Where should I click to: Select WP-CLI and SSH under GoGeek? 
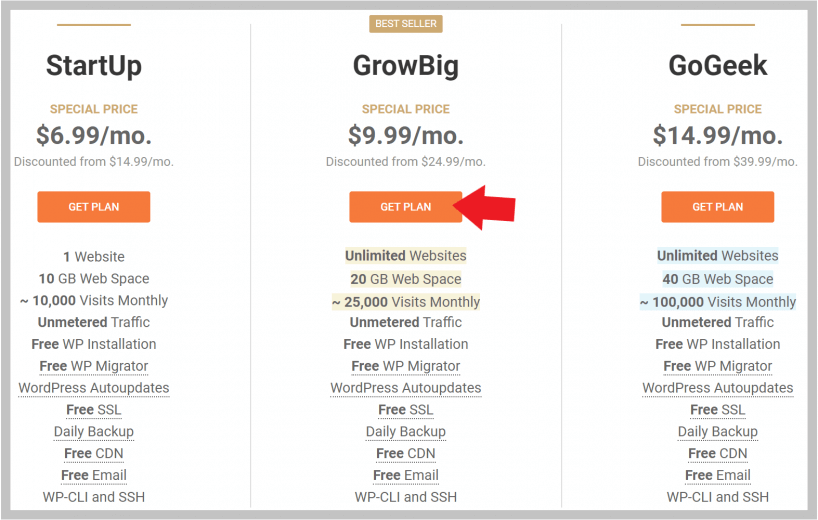[x=717, y=497]
